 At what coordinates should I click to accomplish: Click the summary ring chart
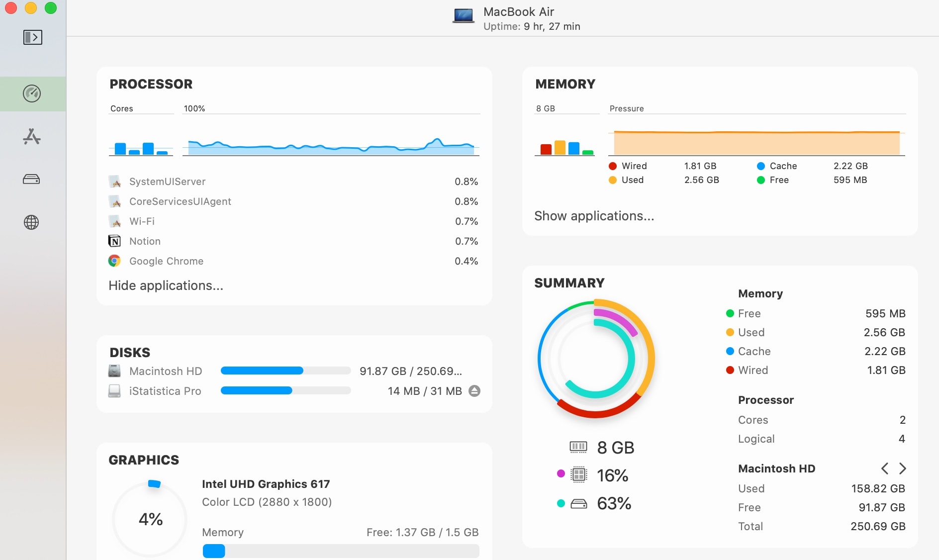pyautogui.click(x=596, y=359)
